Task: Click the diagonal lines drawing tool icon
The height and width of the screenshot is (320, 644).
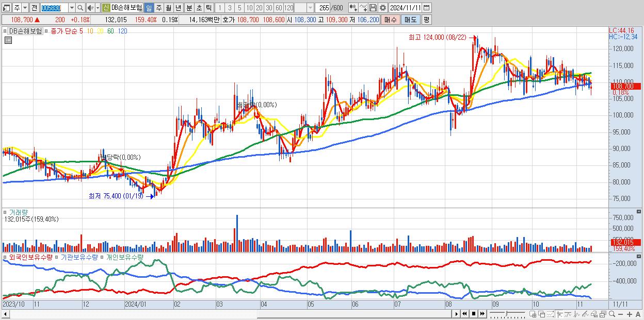Action: click(x=585, y=314)
